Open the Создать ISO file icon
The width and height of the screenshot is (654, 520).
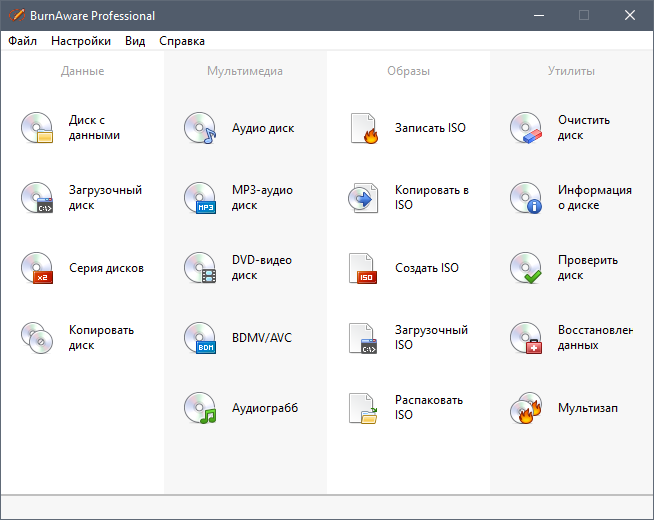coord(363,268)
